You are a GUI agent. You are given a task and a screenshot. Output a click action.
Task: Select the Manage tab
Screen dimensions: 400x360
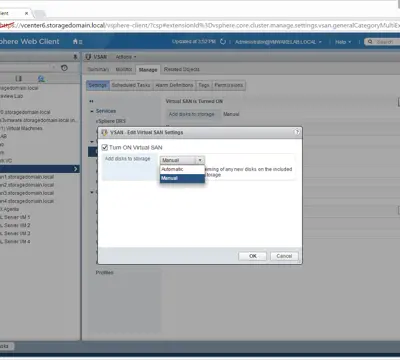(148, 69)
